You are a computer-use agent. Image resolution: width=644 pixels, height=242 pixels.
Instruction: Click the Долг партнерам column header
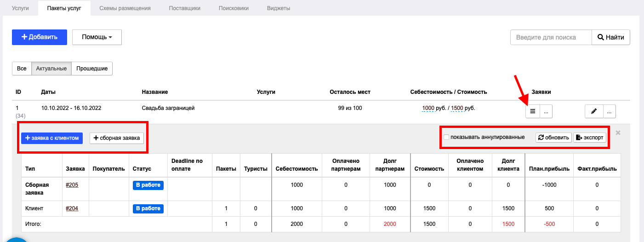pos(390,165)
